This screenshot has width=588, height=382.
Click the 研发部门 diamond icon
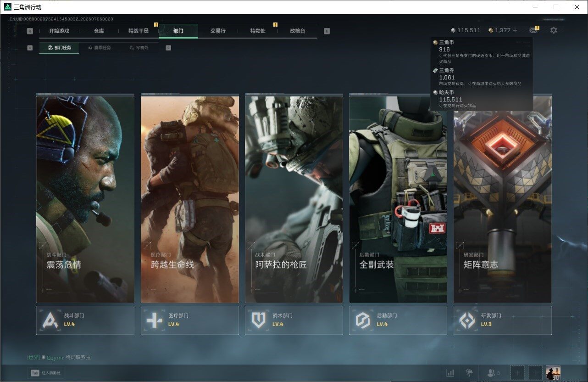(467, 320)
